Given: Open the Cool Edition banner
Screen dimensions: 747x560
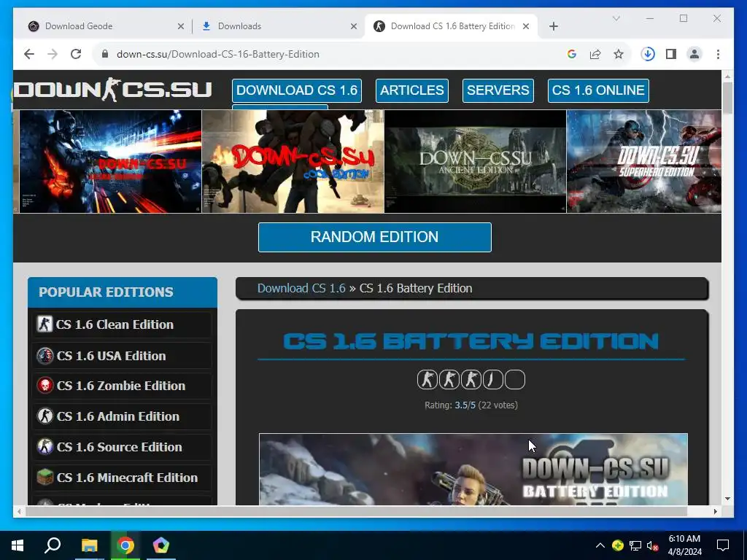Looking at the screenshot, I should (293, 161).
